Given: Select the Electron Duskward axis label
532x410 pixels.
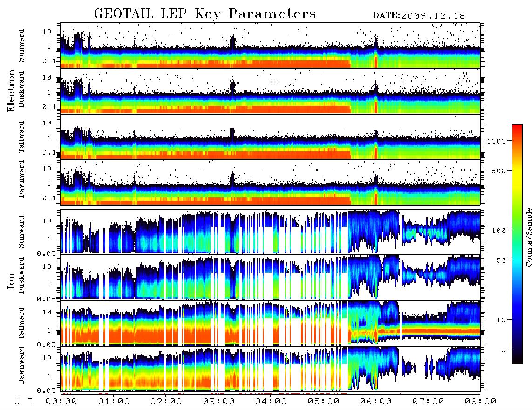Looking at the screenshot, I should pos(21,89).
